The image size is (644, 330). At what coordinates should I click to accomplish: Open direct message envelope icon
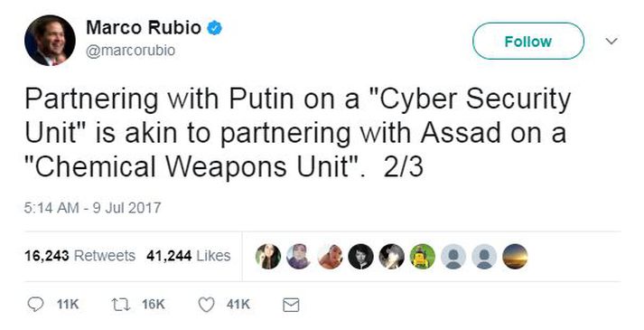coord(291,305)
